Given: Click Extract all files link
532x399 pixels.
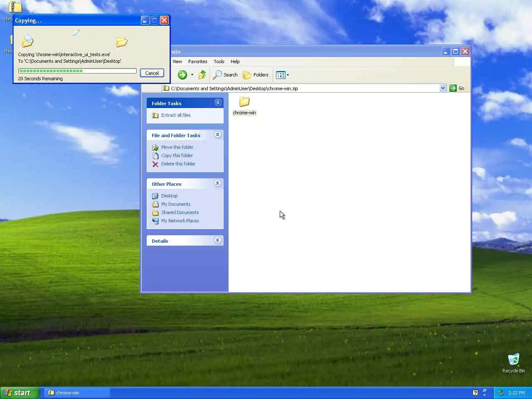Looking at the screenshot, I should (176, 115).
